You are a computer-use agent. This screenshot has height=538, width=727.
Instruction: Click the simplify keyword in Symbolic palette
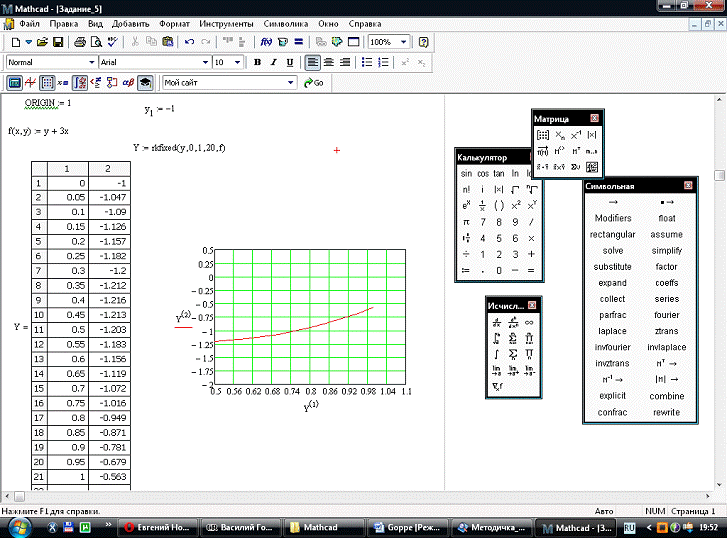point(666,250)
